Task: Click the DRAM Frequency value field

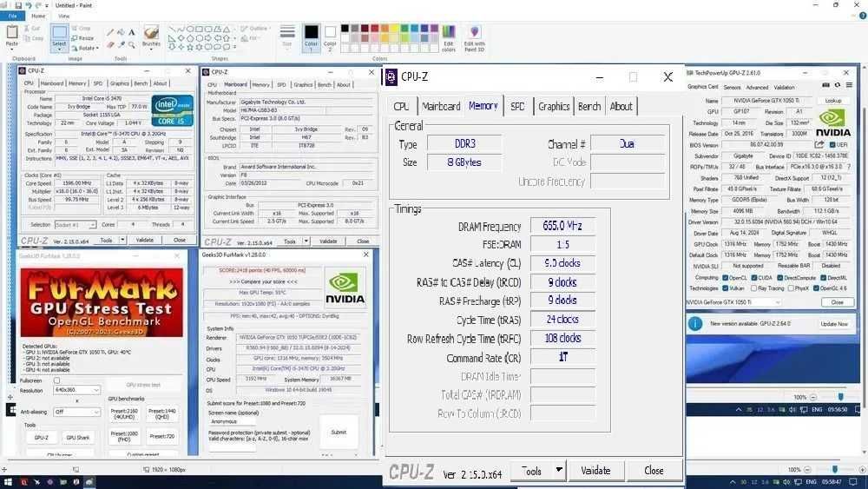Action: pyautogui.click(x=562, y=226)
